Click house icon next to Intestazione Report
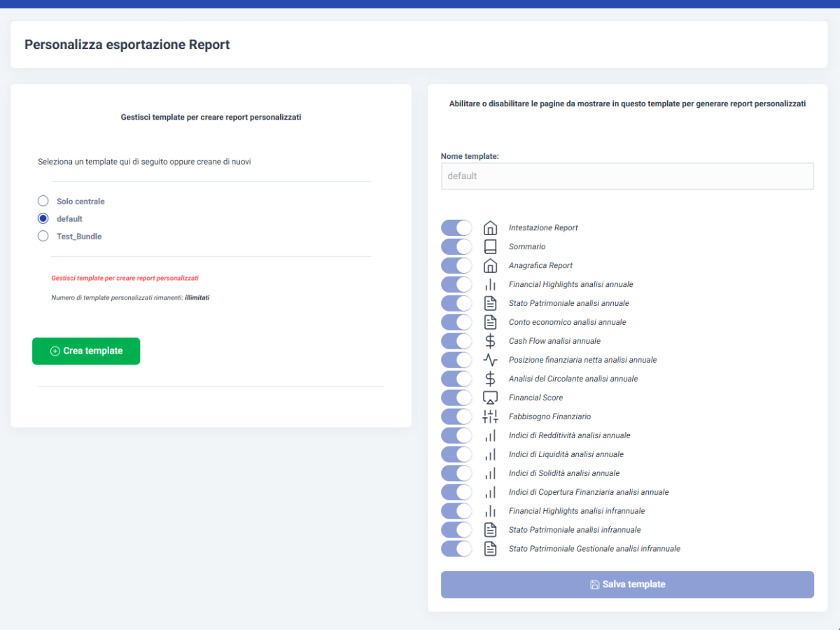Viewport: 840px width, 630px height. click(490, 227)
